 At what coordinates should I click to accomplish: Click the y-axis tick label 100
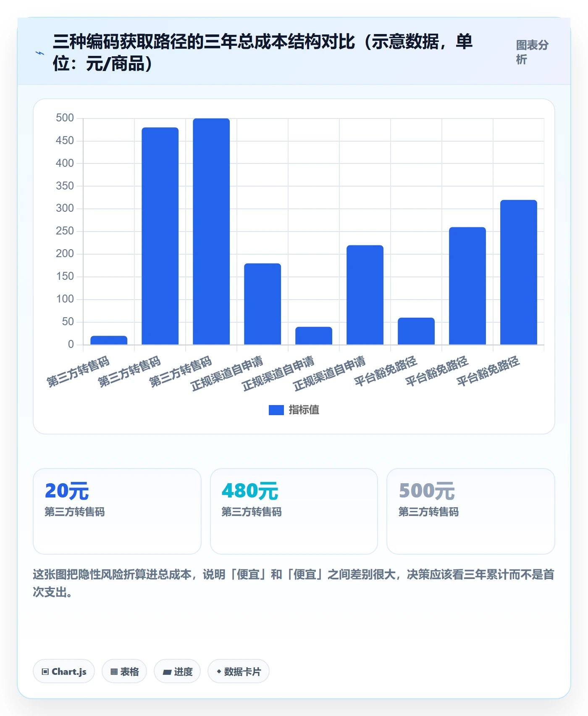[x=65, y=299]
